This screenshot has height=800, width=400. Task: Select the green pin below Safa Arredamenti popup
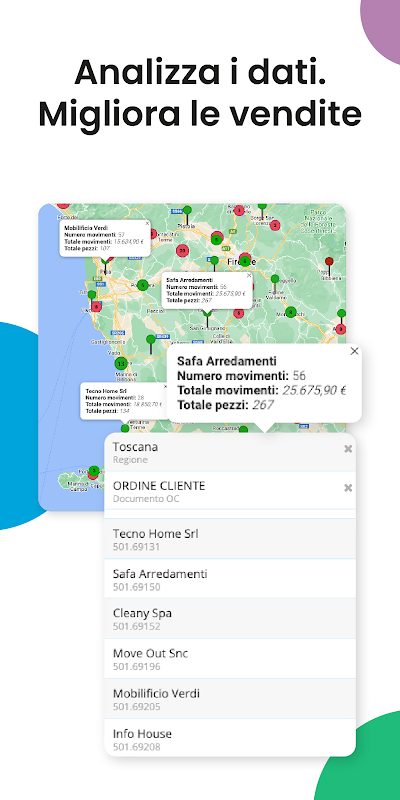pyautogui.click(x=207, y=318)
